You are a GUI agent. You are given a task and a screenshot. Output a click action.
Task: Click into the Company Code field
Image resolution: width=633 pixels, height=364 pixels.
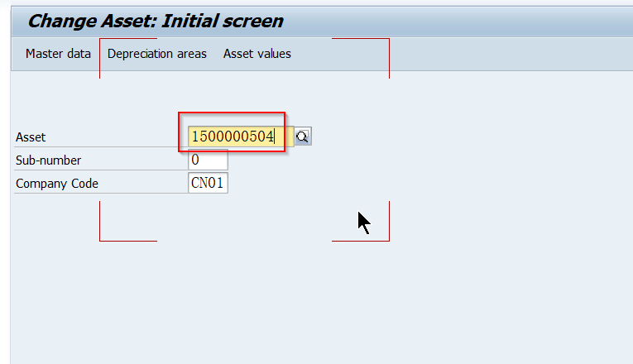208,183
